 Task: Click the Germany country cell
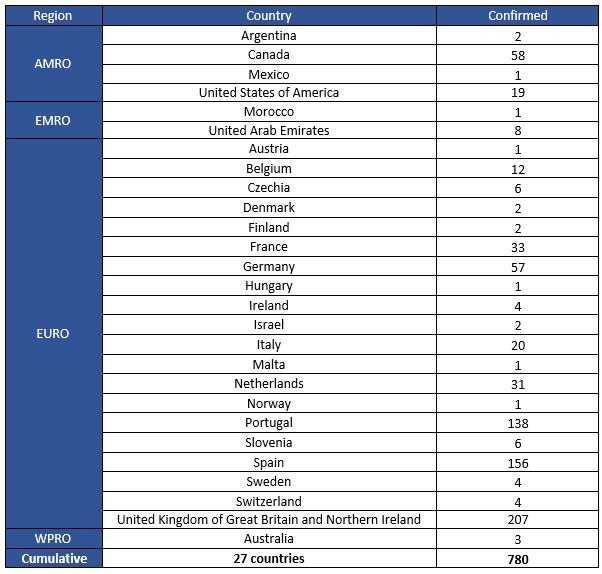[268, 267]
